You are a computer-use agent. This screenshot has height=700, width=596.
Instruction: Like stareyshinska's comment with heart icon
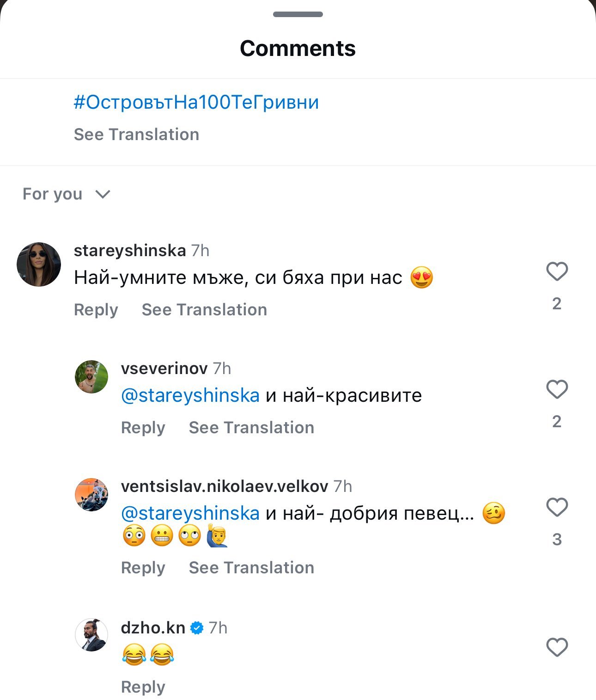[557, 271]
